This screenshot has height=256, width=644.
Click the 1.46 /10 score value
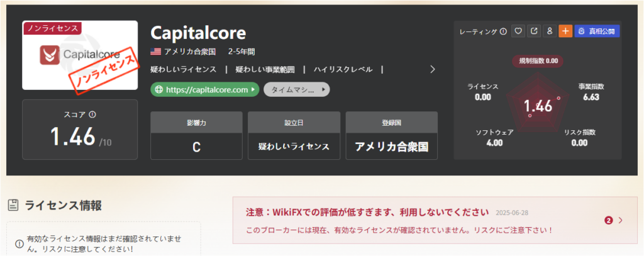[x=80, y=136]
